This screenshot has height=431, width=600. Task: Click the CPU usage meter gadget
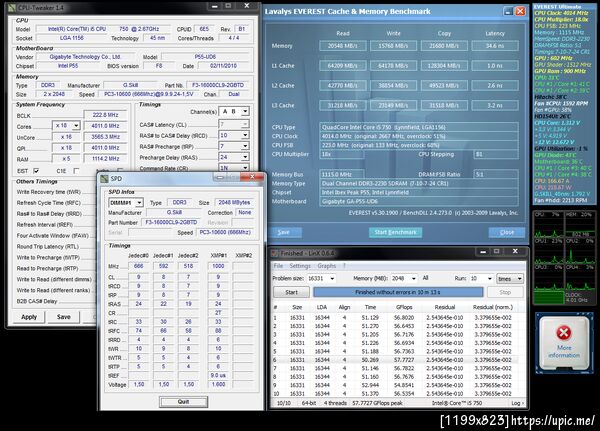click(x=564, y=257)
